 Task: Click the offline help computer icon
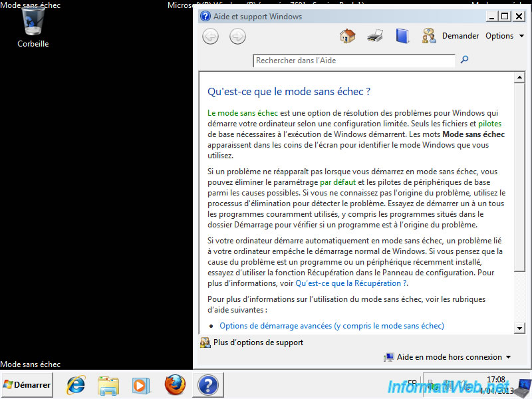[x=389, y=357]
